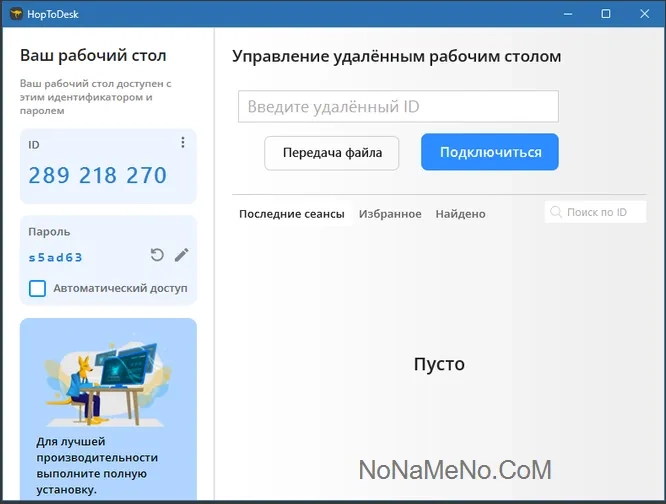Screen dimensions: 666x504
Task: Select the ID number 289 218 270
Action: pyautogui.click(x=98, y=176)
